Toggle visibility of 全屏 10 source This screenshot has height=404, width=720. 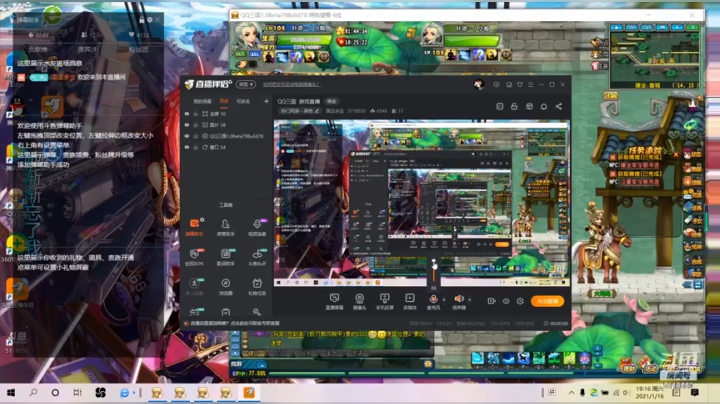[187, 114]
